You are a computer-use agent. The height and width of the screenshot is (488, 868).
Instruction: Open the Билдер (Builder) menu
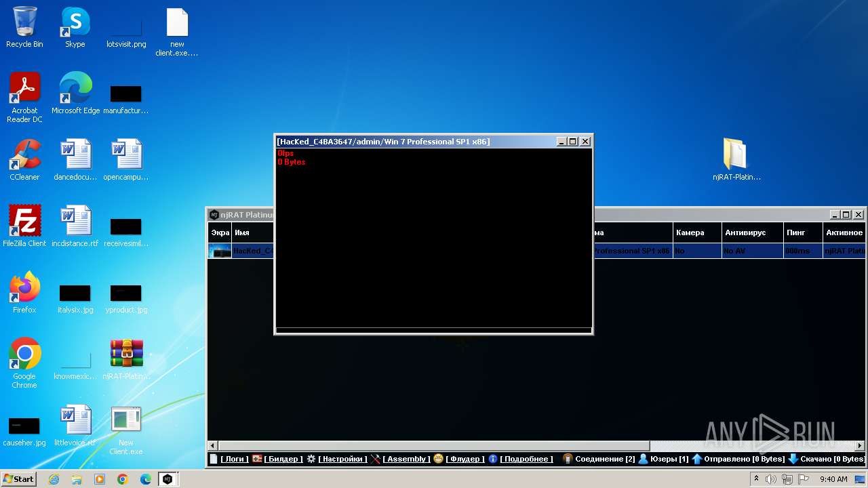click(283, 459)
